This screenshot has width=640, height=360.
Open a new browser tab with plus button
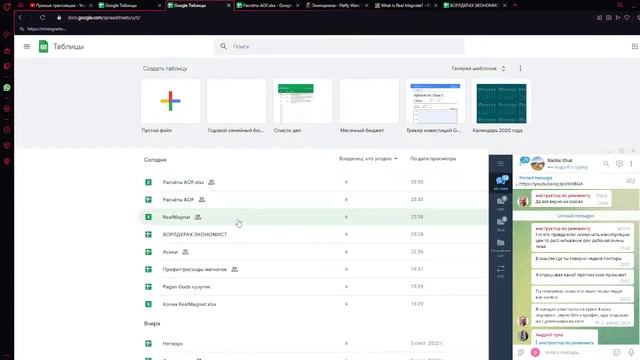(x=515, y=5)
